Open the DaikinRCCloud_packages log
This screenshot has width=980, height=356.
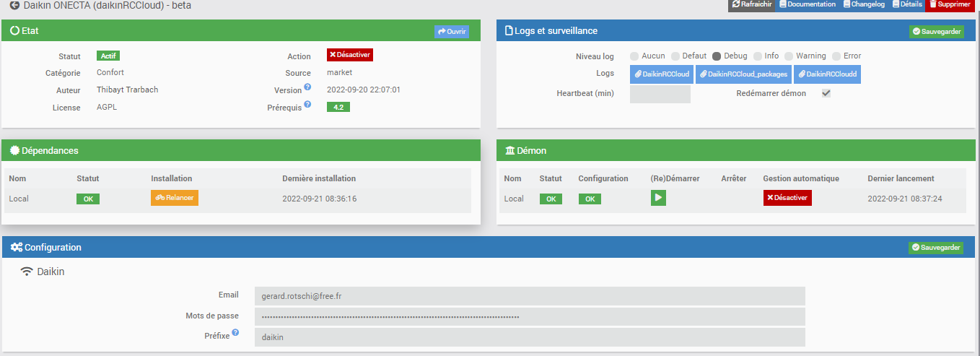[x=743, y=74]
